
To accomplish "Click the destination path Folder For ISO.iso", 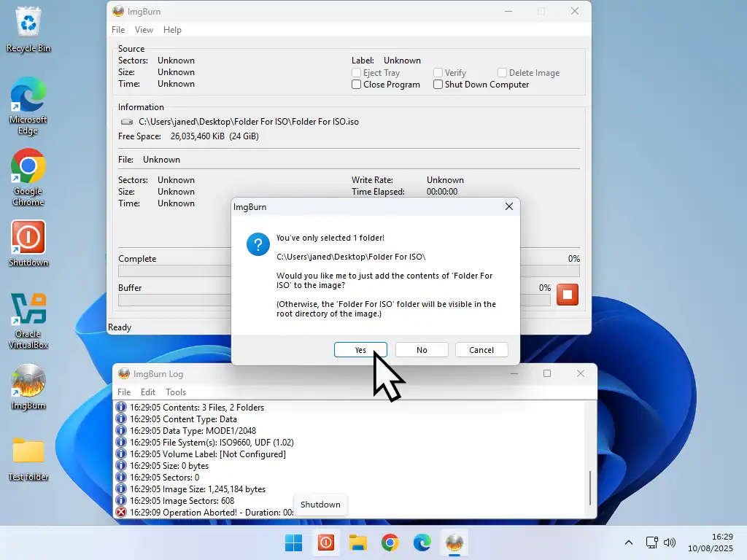I will (x=249, y=122).
